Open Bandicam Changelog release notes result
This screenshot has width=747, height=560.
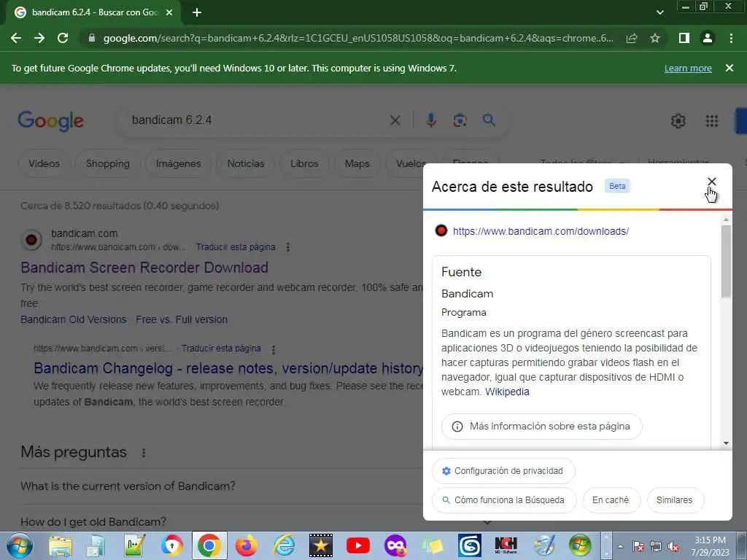pos(228,368)
